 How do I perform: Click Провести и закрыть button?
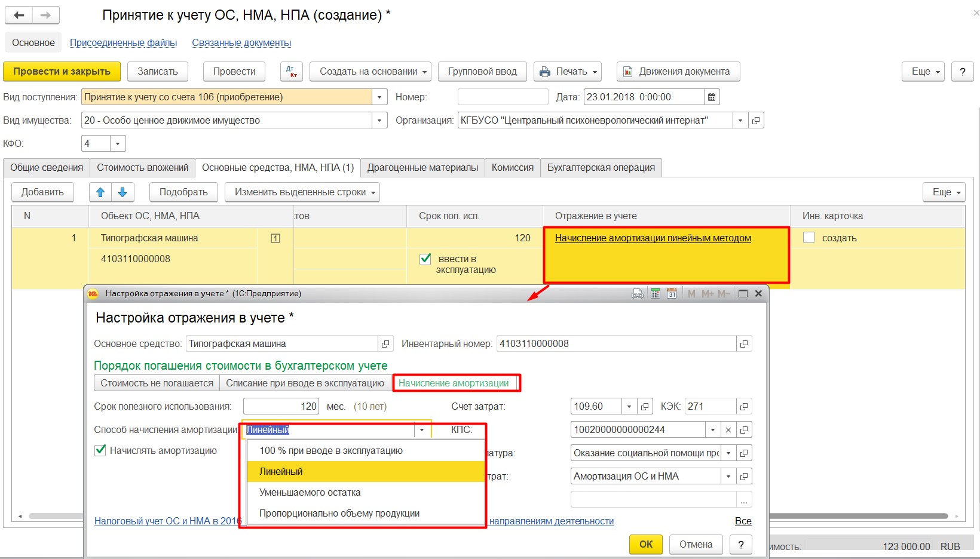[62, 72]
